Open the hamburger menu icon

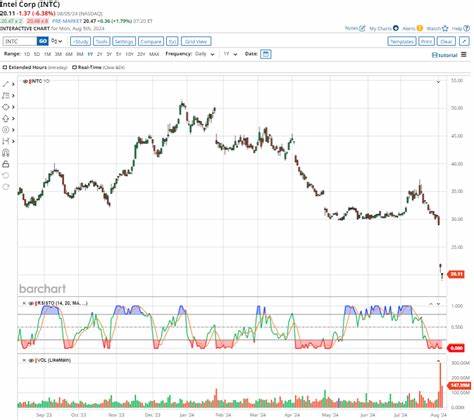(x=464, y=54)
